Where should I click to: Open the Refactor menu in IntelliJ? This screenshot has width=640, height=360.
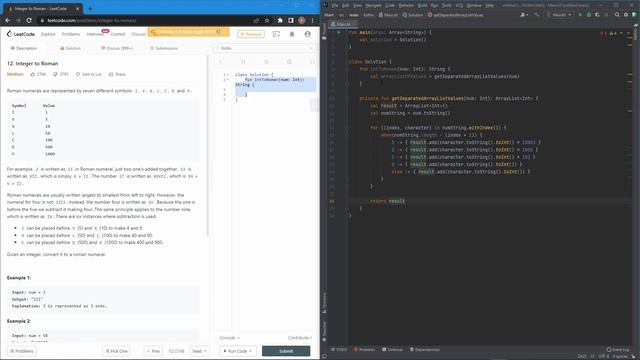pyautogui.click(x=406, y=5)
